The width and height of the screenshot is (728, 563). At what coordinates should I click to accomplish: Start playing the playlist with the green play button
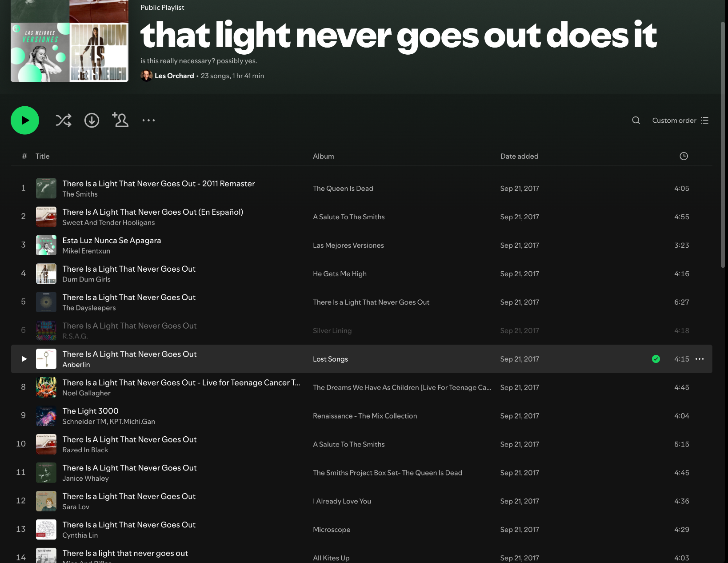[x=25, y=120]
